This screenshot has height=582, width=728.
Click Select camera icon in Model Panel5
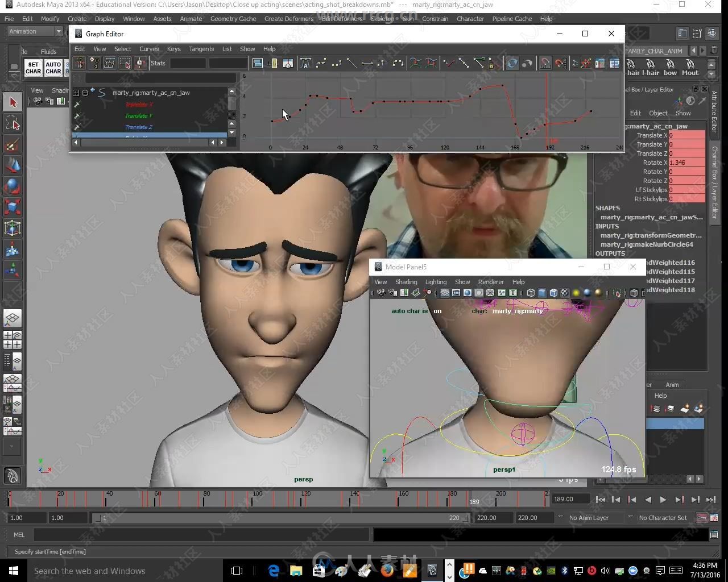(x=381, y=293)
